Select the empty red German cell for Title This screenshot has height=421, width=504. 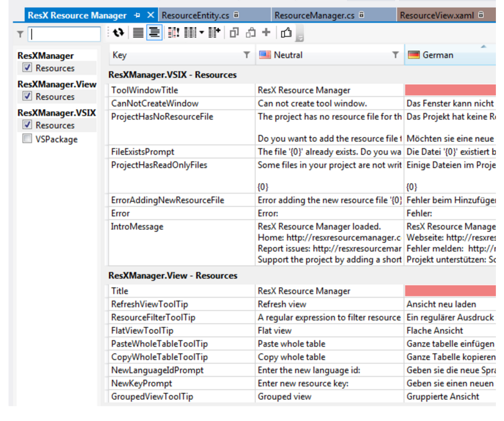point(450,291)
